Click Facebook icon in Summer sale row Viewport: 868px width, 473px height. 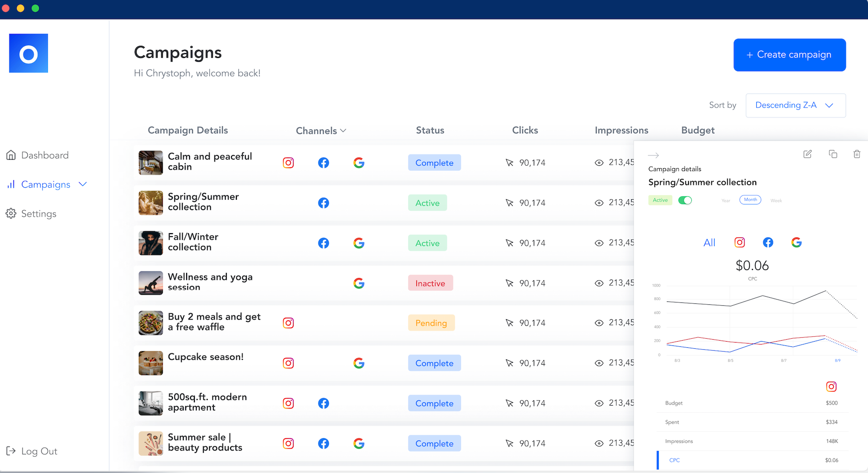tap(324, 443)
